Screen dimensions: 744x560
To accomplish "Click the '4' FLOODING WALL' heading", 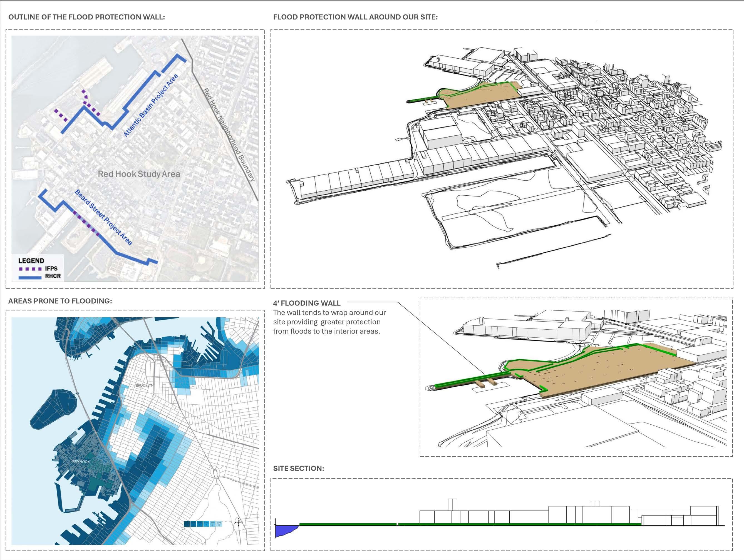I will coord(307,303).
